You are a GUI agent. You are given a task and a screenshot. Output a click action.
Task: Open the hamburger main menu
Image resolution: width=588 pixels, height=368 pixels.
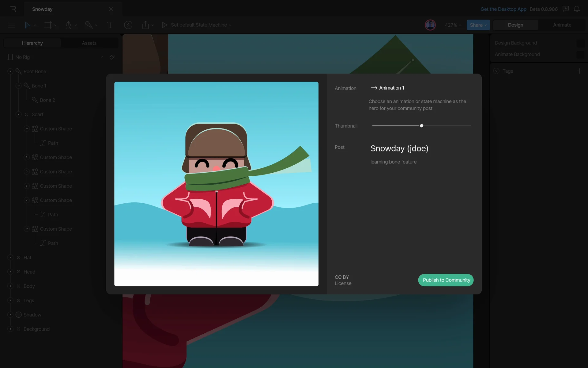coord(11,25)
